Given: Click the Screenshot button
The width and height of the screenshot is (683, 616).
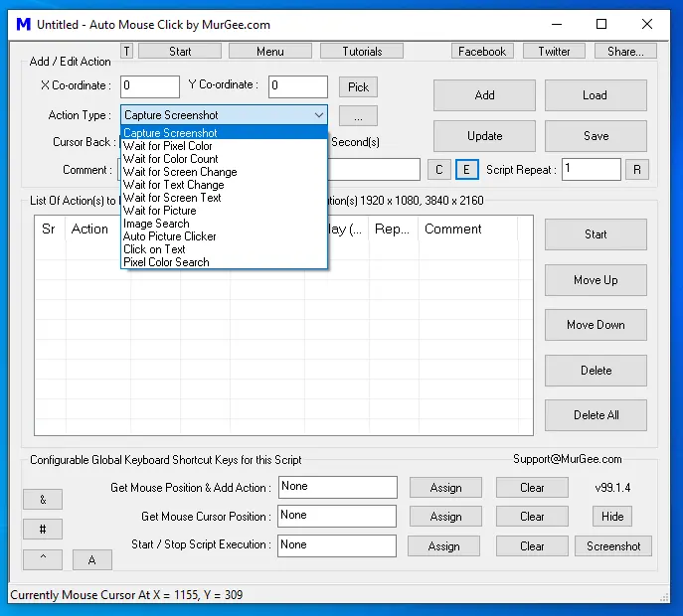Looking at the screenshot, I should click(613, 545).
